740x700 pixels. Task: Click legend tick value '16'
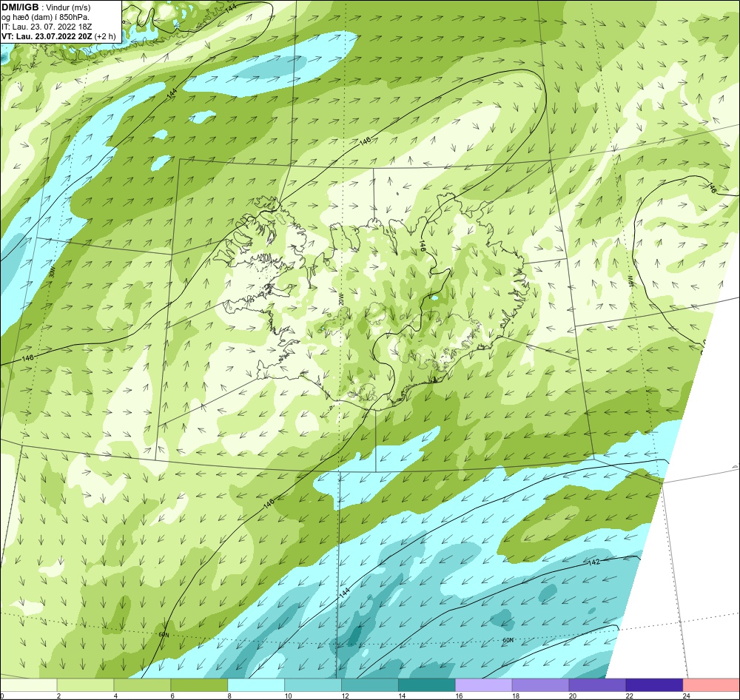coord(459,696)
